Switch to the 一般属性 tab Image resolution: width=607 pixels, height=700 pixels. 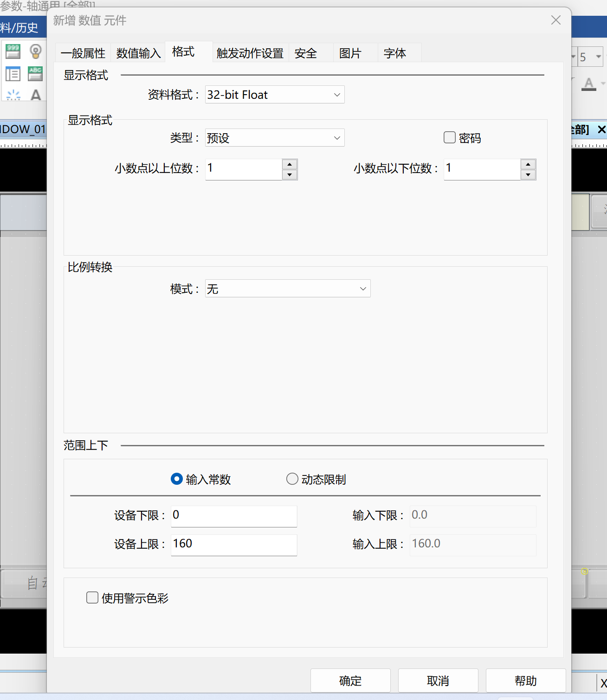pos(83,53)
